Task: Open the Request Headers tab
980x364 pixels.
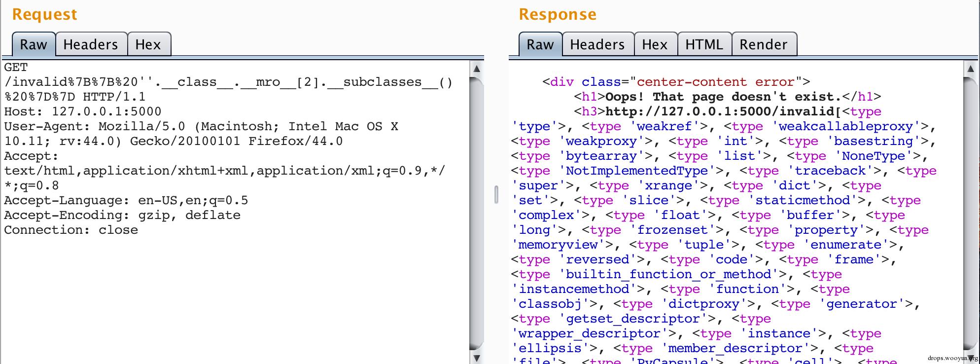Action: pyautogui.click(x=91, y=44)
